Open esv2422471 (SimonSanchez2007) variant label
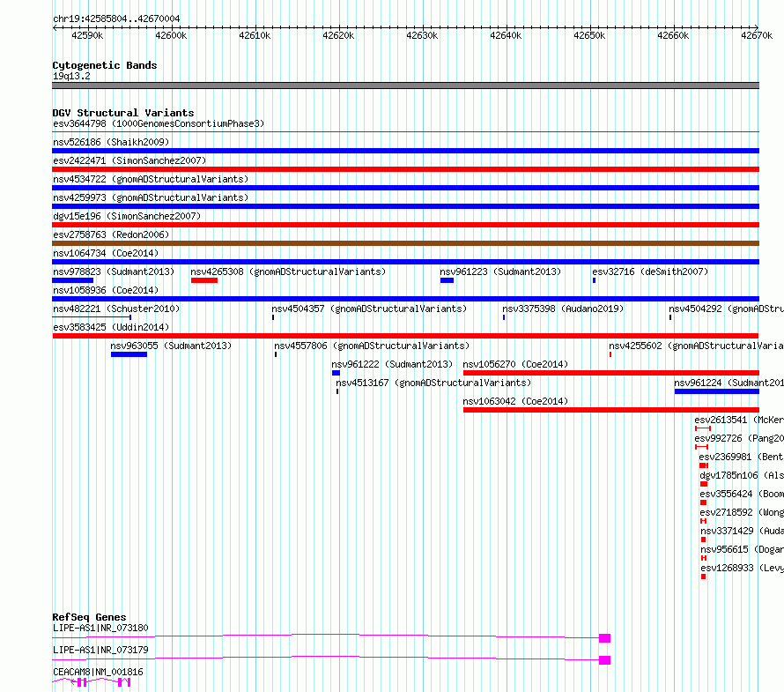The image size is (784, 692). pyautogui.click(x=129, y=160)
